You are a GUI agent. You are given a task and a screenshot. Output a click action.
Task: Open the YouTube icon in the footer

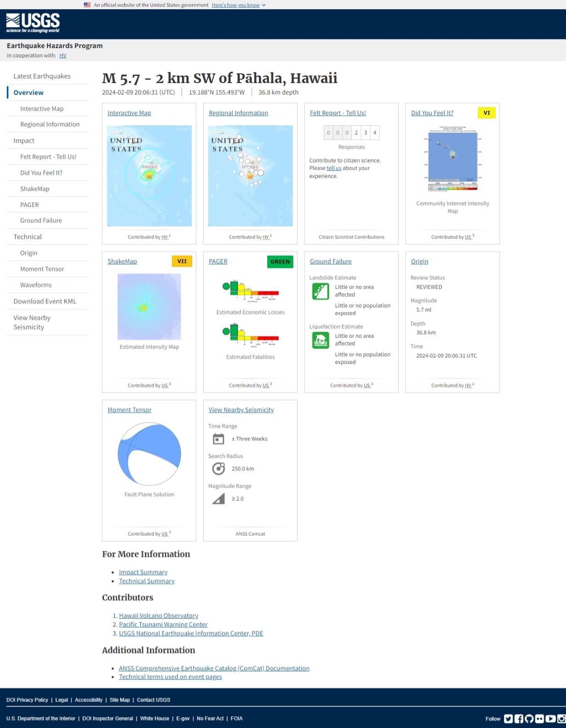[x=550, y=719]
